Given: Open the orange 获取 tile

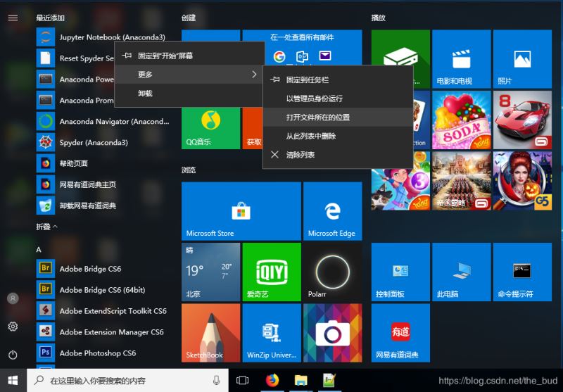Looking at the screenshot, I should pos(253,128).
